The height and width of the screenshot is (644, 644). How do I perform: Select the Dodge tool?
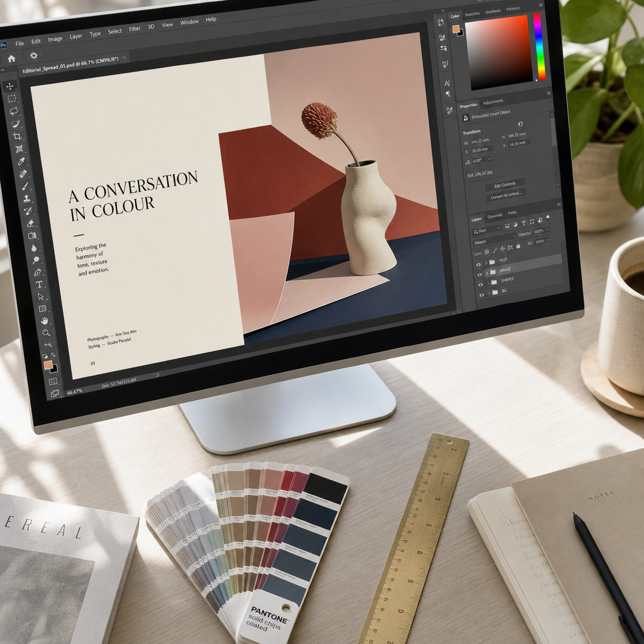pyautogui.click(x=36, y=260)
